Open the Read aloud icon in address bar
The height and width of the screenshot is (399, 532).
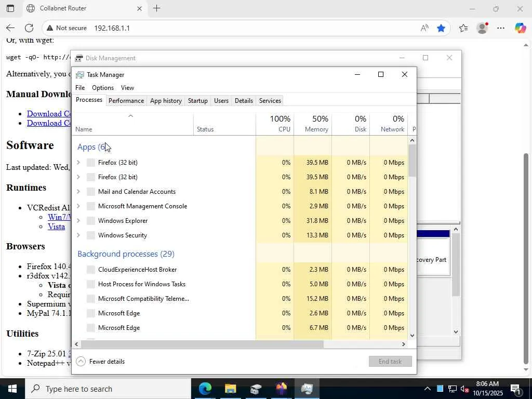[424, 28]
